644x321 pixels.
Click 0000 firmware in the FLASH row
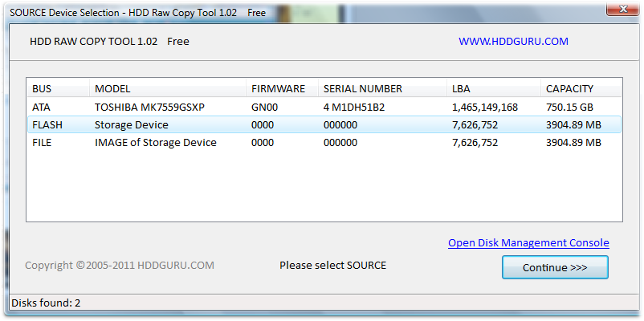coord(263,124)
